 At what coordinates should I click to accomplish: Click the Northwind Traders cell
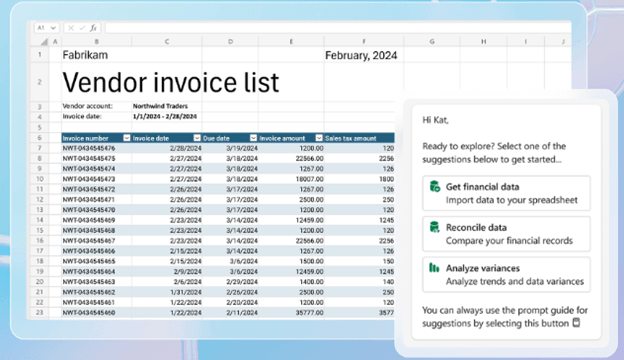tap(160, 106)
